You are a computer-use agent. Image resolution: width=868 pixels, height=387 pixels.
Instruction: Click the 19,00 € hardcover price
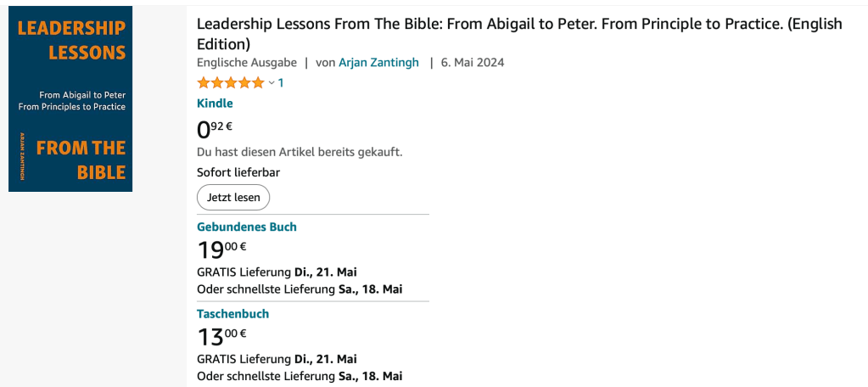click(x=221, y=250)
